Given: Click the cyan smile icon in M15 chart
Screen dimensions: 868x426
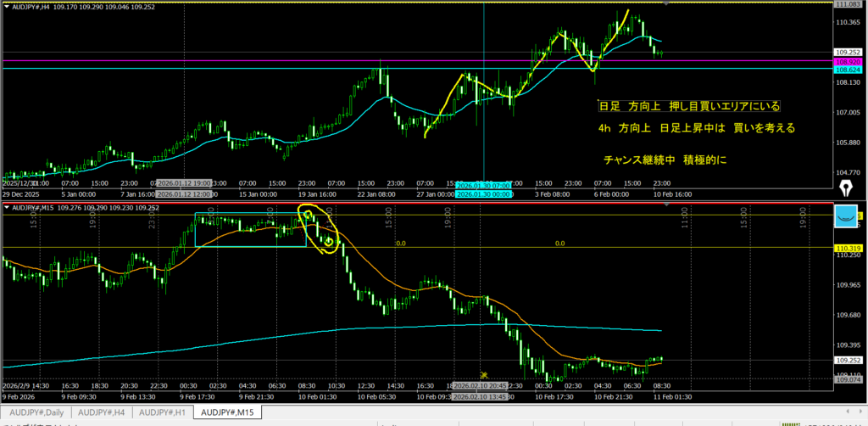Looking at the screenshot, I should (845, 216).
